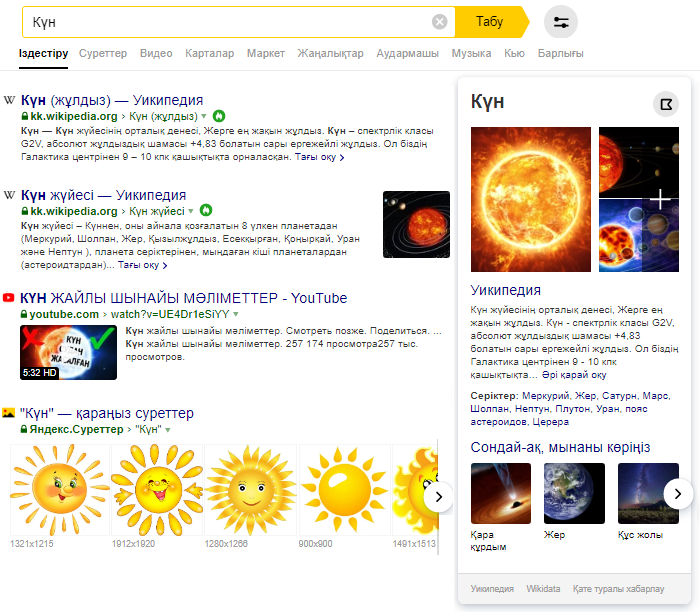Open the 1280x1266 smiling sun image
Viewport: 700px width, 612px height.
(x=250, y=490)
